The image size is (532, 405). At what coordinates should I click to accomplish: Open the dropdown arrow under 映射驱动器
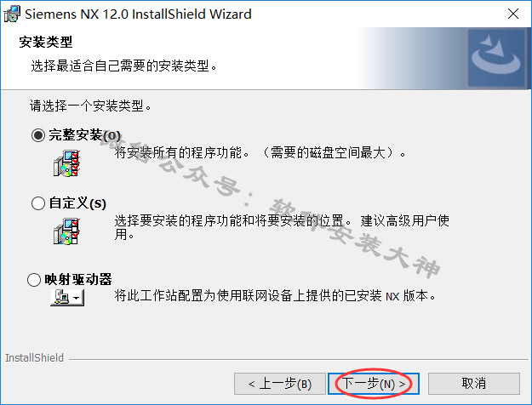tap(77, 298)
